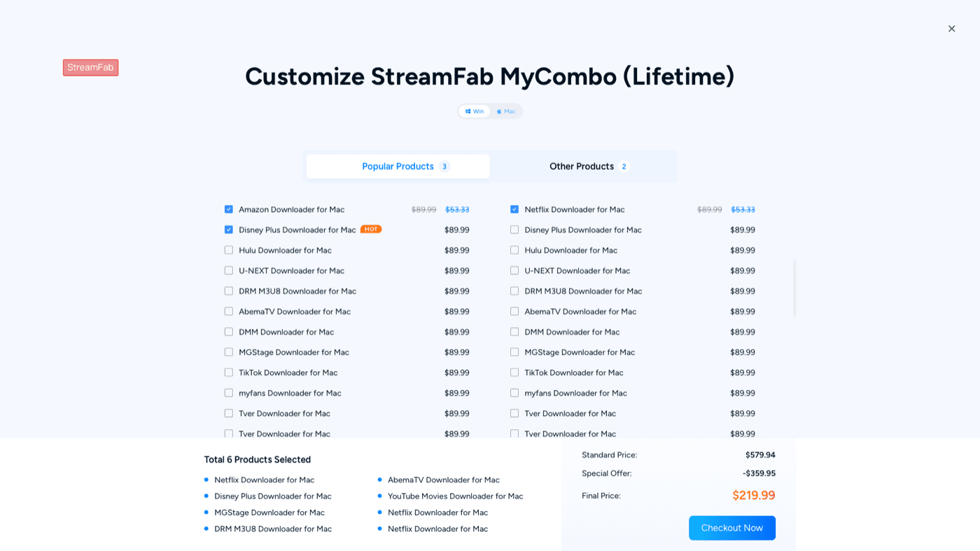Click the discounted $53.33 price for Netflix
Viewport: 980px width, 551px height.
pos(743,209)
